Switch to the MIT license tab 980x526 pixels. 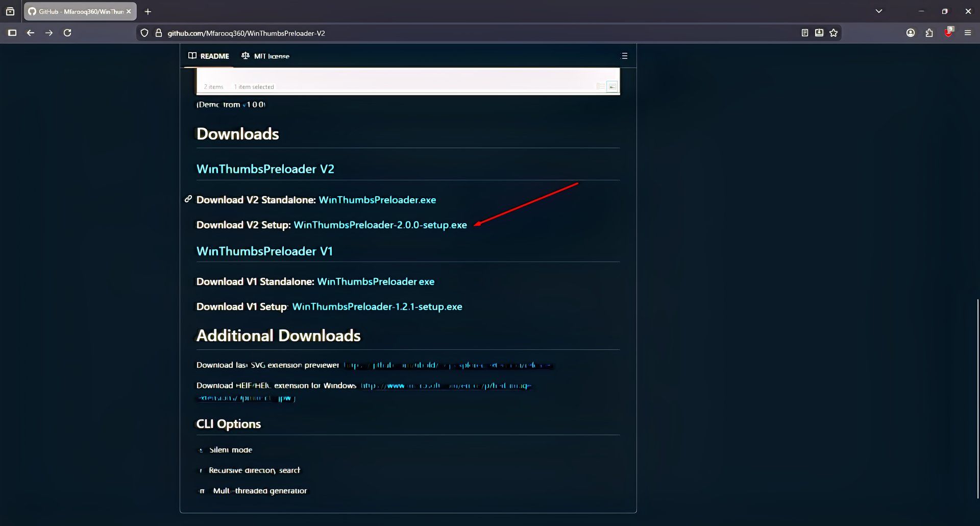coord(265,56)
